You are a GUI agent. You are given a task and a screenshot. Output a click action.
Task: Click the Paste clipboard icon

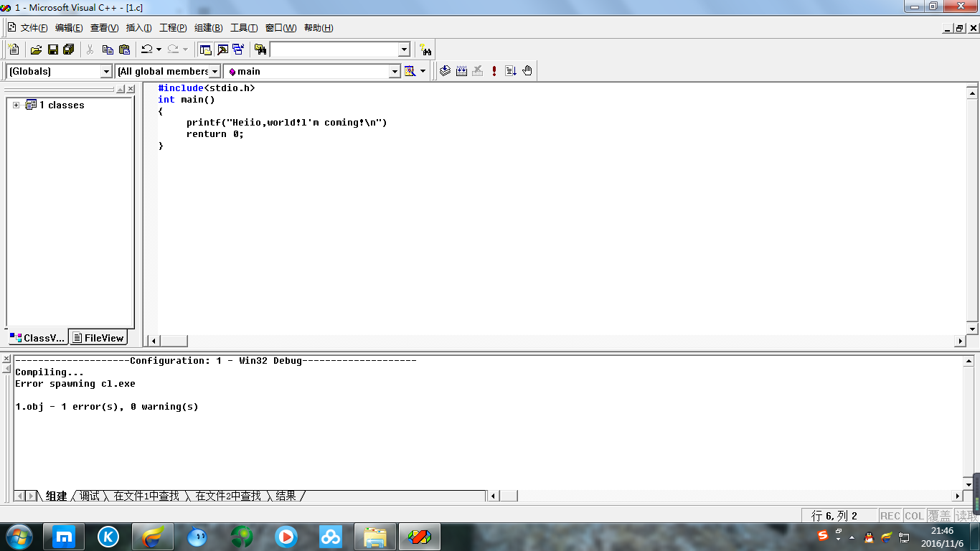point(124,50)
